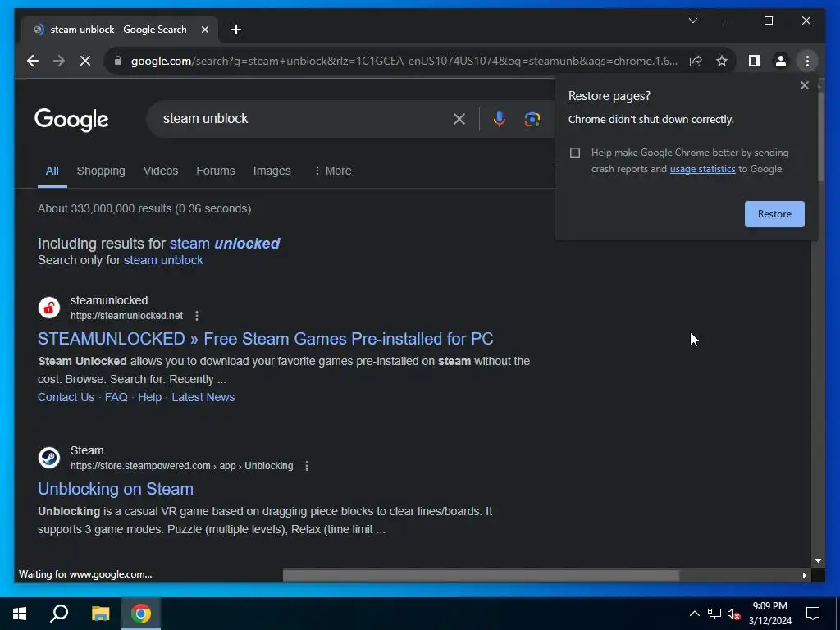Open the tab search dropdown chevron
The height and width of the screenshot is (630, 840).
tap(692, 21)
